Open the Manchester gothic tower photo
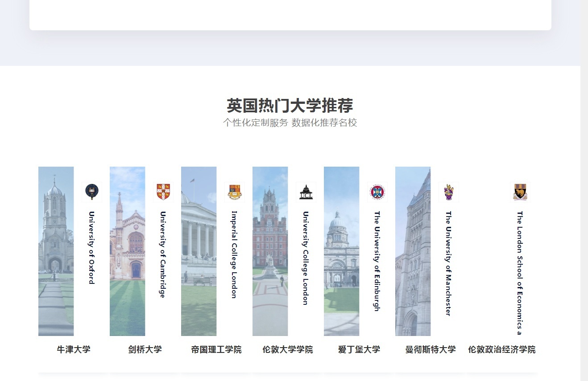The image size is (588, 381). click(413, 251)
